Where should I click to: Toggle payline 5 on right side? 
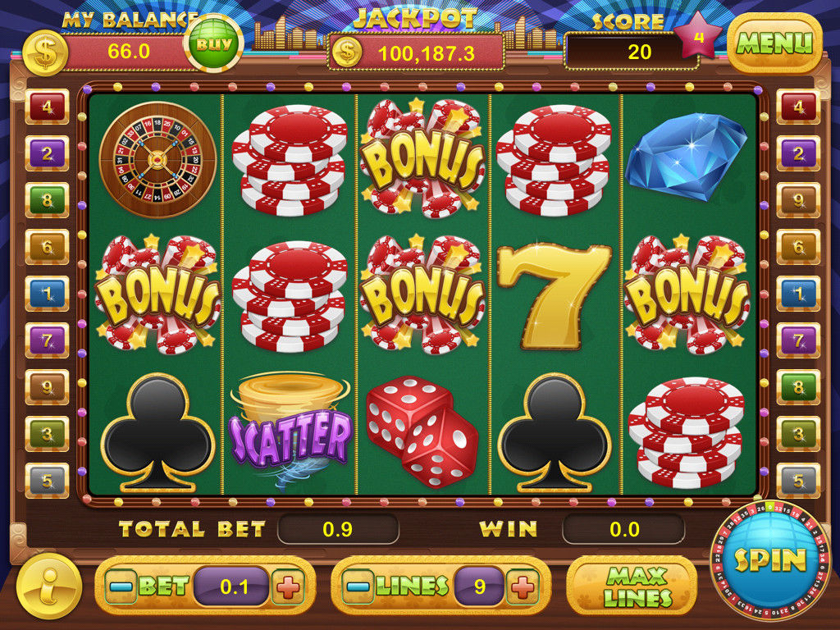pos(798,481)
